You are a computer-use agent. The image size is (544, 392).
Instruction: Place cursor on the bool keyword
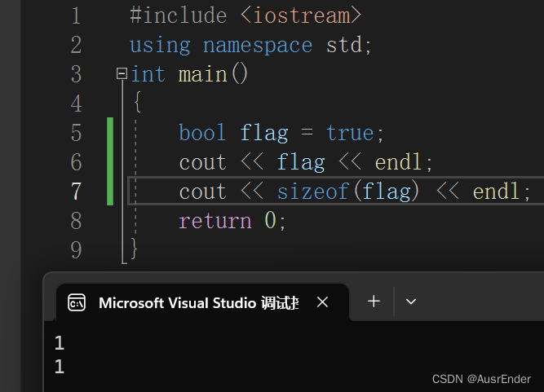[202, 133]
